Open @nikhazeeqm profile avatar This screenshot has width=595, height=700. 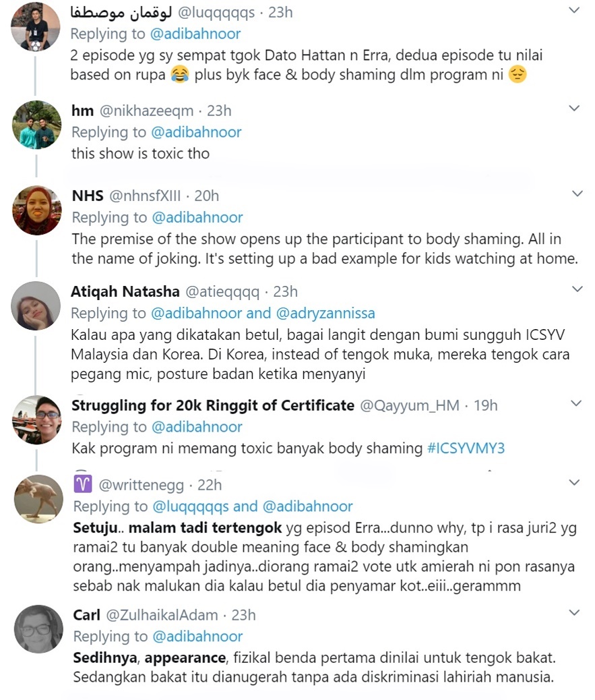tap(36, 125)
